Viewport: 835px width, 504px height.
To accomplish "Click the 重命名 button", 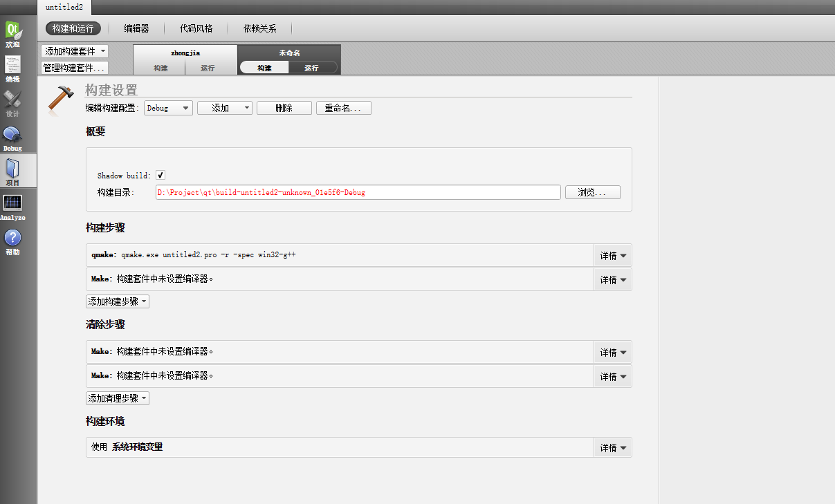I will [x=343, y=108].
